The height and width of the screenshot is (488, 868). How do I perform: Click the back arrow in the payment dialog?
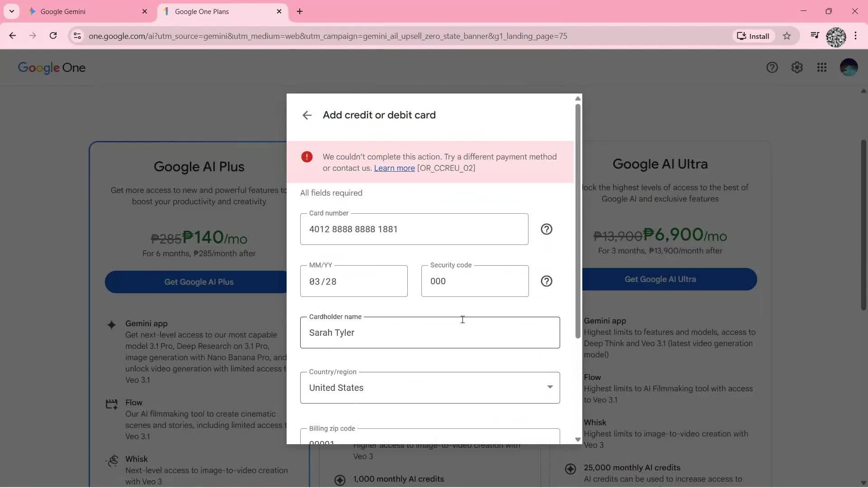point(307,115)
